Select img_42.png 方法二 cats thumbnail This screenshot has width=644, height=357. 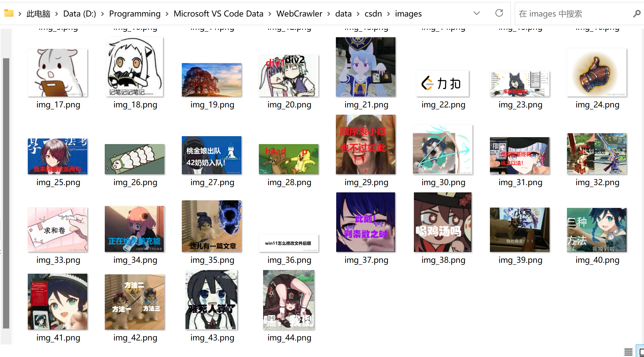tap(135, 302)
